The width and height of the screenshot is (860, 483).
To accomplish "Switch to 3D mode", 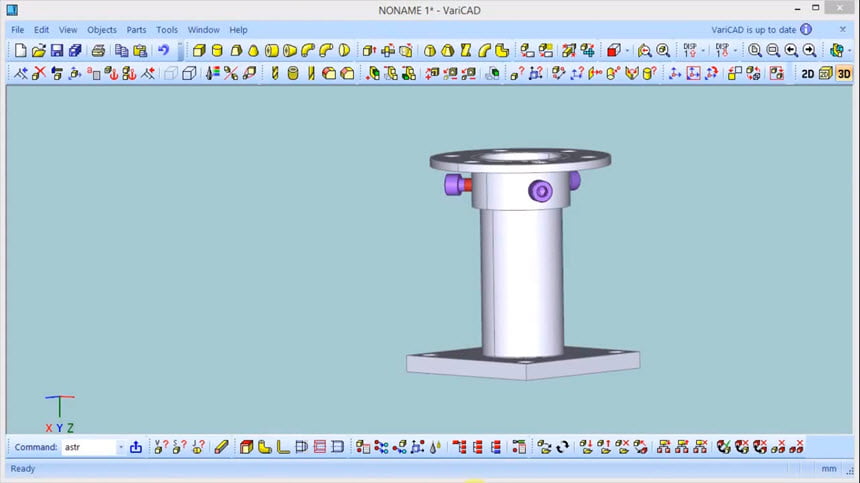I will (844, 73).
